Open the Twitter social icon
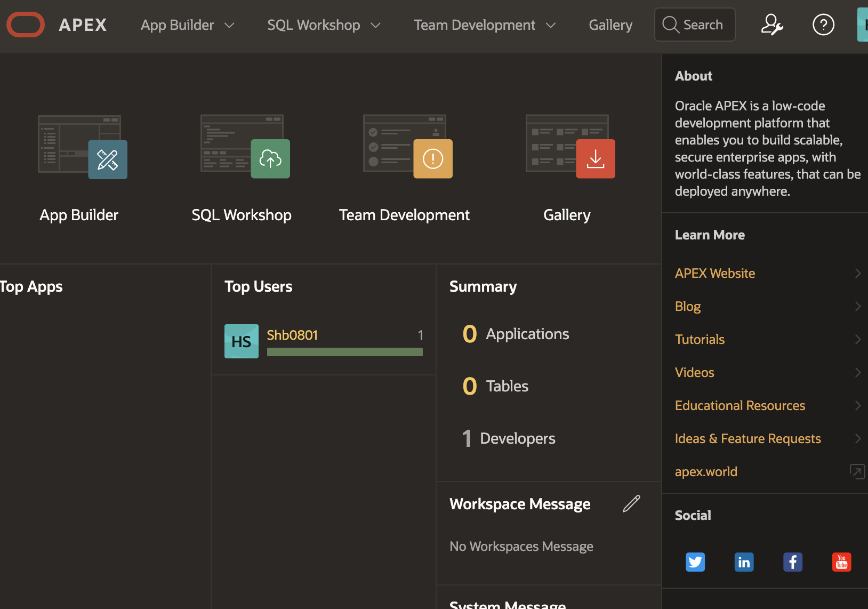The width and height of the screenshot is (868, 609). [x=695, y=562]
